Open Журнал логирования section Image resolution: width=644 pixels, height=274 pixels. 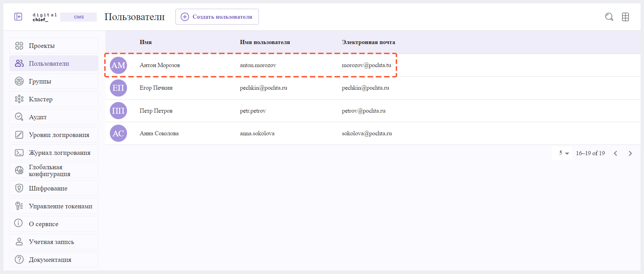pyautogui.click(x=54, y=153)
